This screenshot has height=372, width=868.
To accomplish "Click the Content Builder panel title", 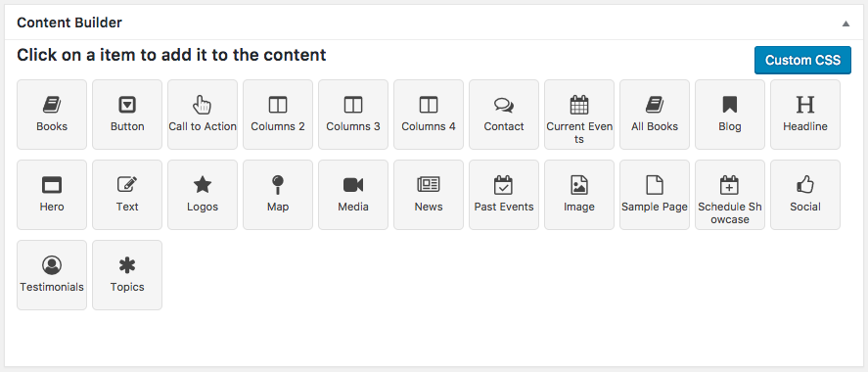I will point(69,23).
